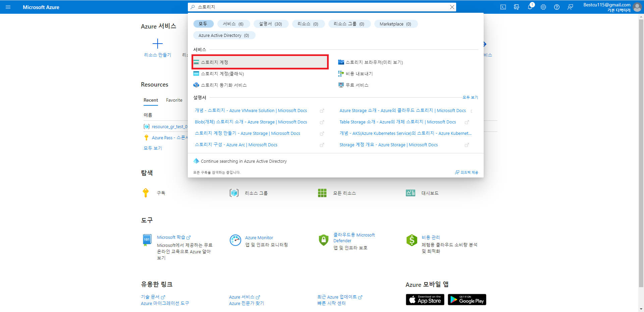Image resolution: width=644 pixels, height=312 pixels.
Task: Open 모든 리소스 grid icon
Action: pyautogui.click(x=322, y=193)
